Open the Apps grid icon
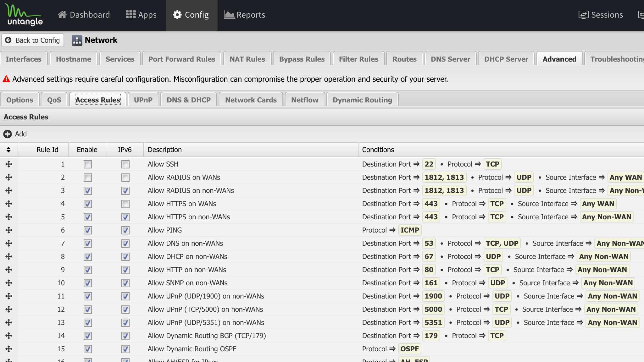Image resolution: width=644 pixels, height=362 pixels. coord(130,15)
